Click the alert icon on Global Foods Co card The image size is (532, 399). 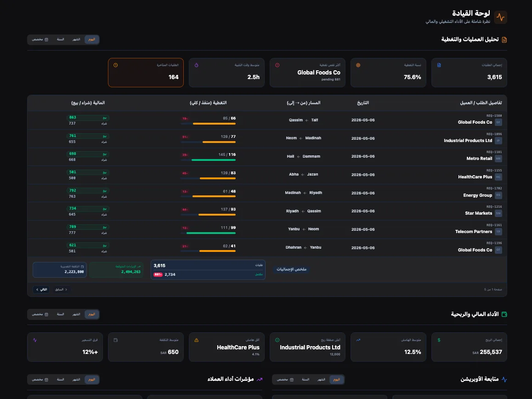pyautogui.click(x=277, y=65)
